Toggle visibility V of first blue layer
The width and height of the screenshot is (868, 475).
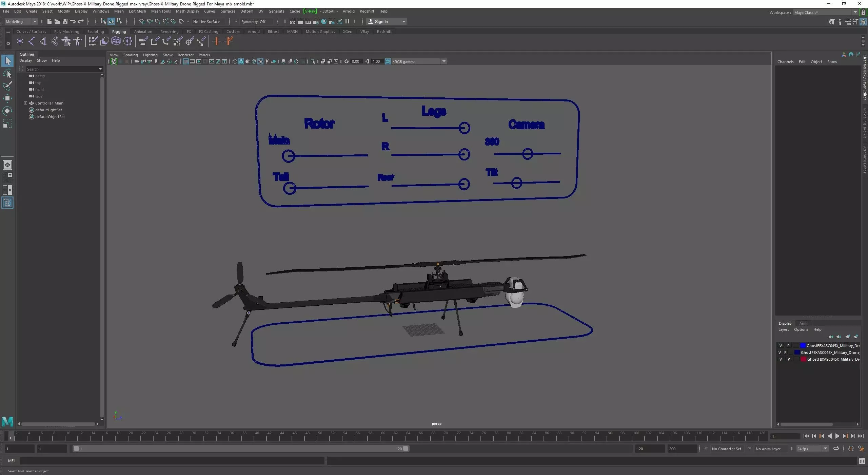point(781,346)
